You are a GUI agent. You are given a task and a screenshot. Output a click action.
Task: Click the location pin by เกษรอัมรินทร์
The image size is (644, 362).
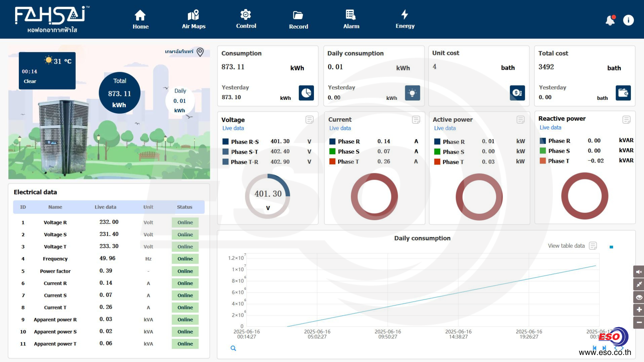tap(200, 52)
